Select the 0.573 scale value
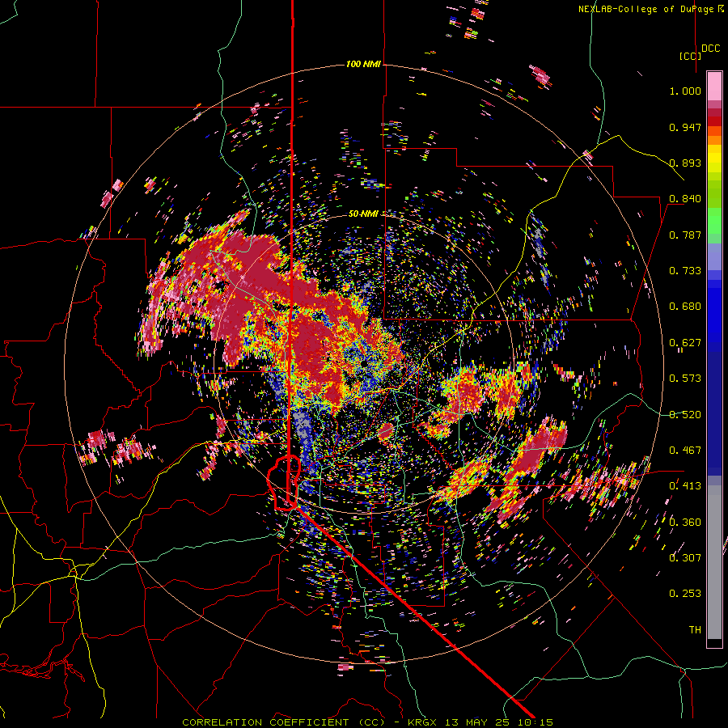Viewport: 728px width, 728px height. click(685, 379)
